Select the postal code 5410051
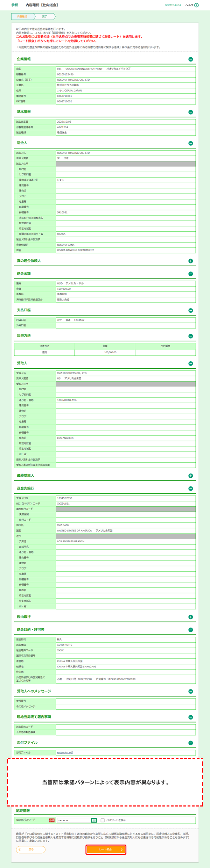 coord(62,212)
